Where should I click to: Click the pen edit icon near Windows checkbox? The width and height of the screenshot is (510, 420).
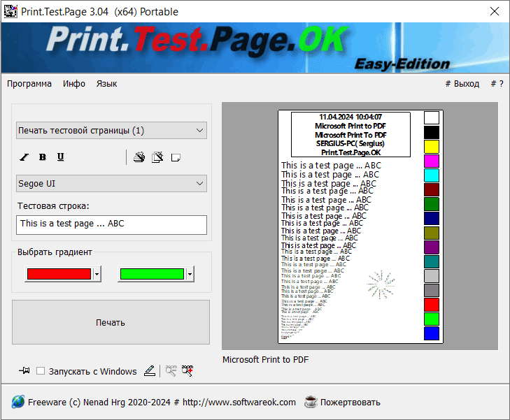pos(150,370)
